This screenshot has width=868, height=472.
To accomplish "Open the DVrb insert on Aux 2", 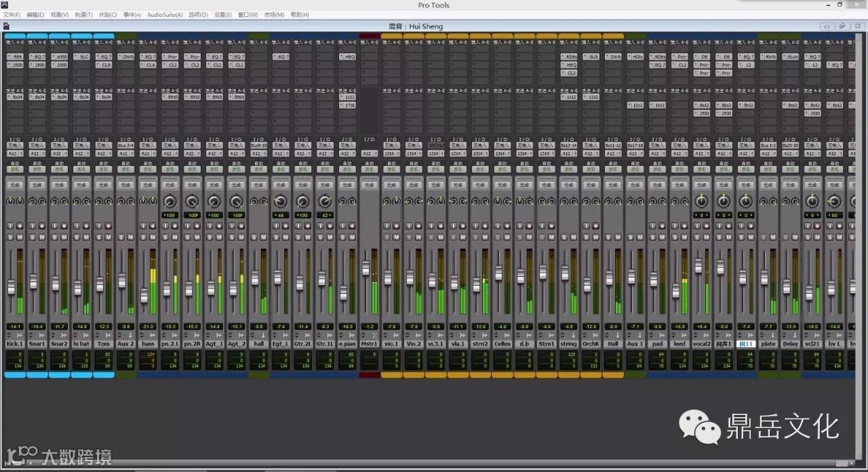I will point(127,57).
